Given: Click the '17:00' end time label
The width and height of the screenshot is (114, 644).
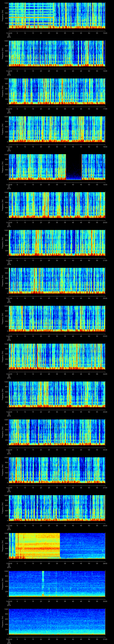Looking at the screenshot, I should point(105,109).
